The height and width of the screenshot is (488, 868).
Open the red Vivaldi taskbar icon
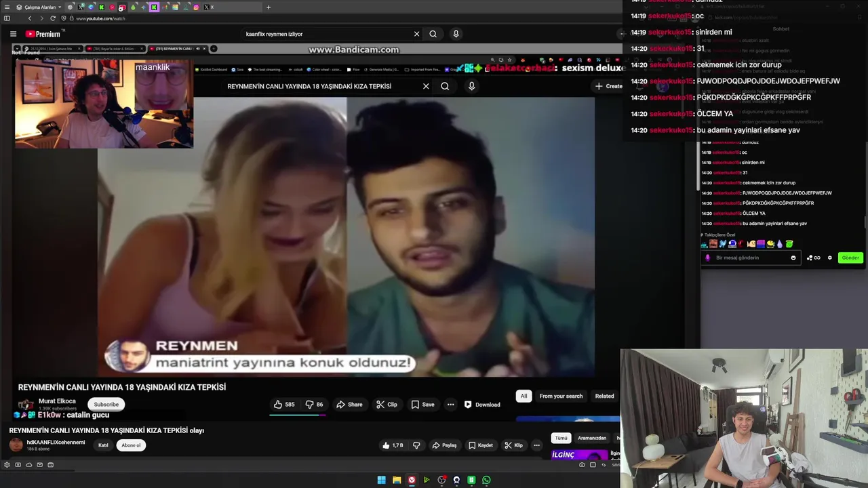412,480
